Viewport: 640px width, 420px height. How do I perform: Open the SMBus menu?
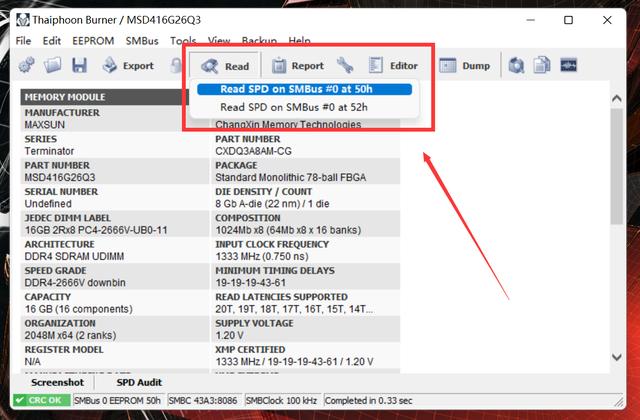142,41
